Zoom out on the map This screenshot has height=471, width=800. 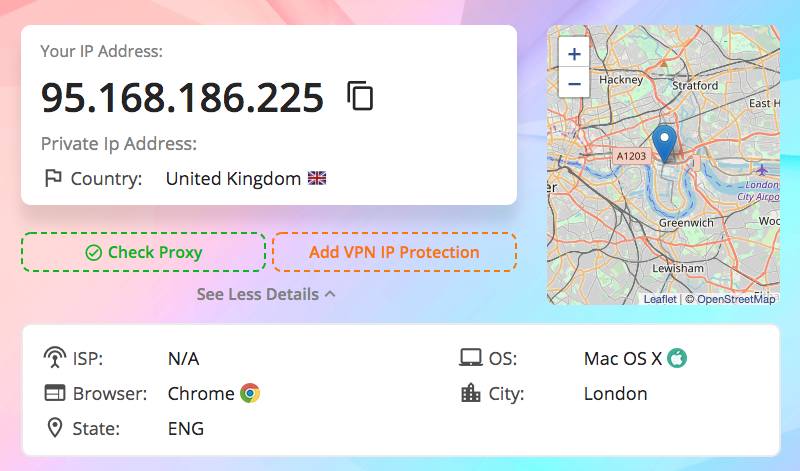(574, 83)
